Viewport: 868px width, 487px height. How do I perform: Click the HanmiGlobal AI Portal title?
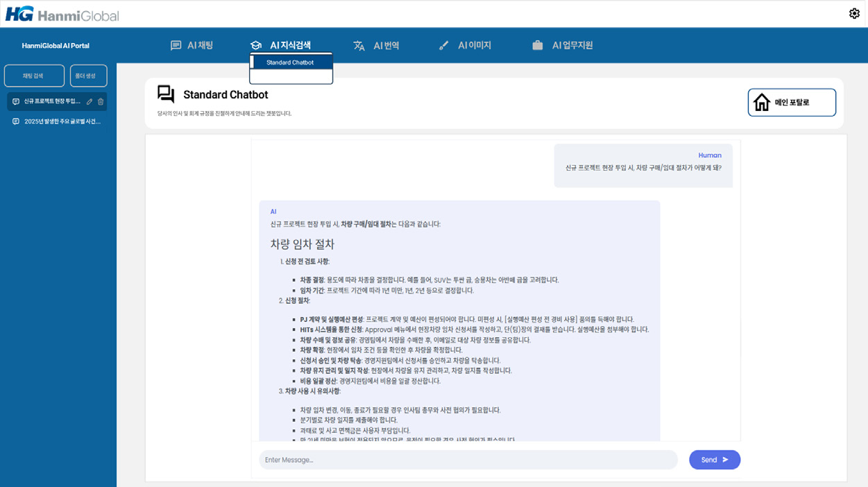(56, 46)
